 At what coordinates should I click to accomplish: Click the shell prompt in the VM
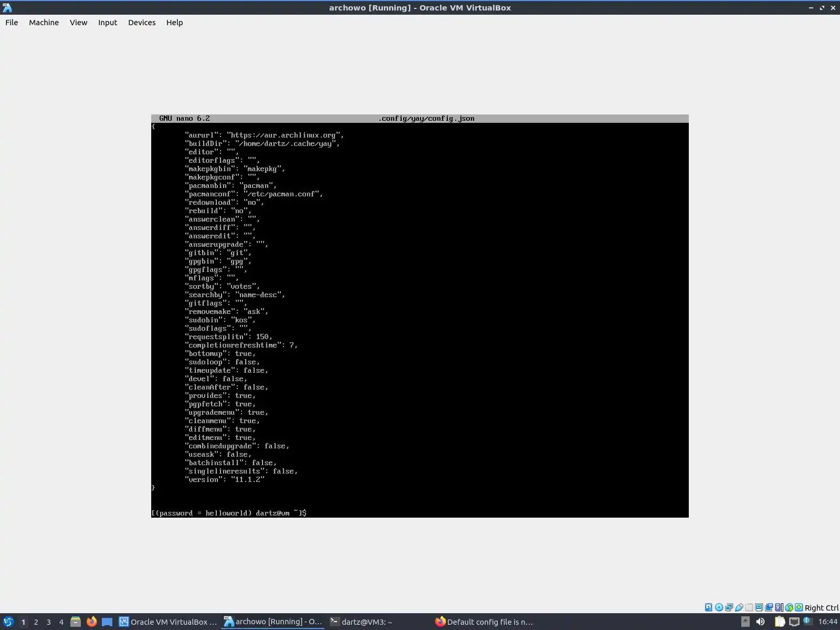click(229, 513)
